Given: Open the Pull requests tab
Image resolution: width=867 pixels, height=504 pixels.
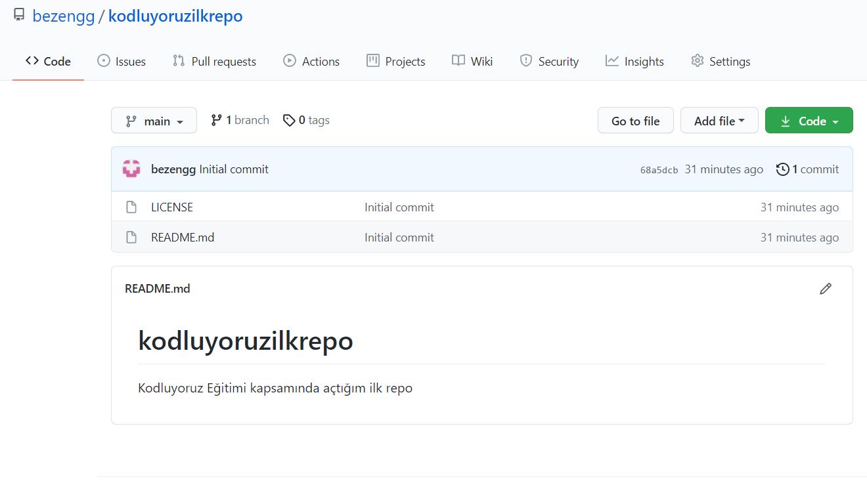Looking at the screenshot, I should pyautogui.click(x=214, y=62).
